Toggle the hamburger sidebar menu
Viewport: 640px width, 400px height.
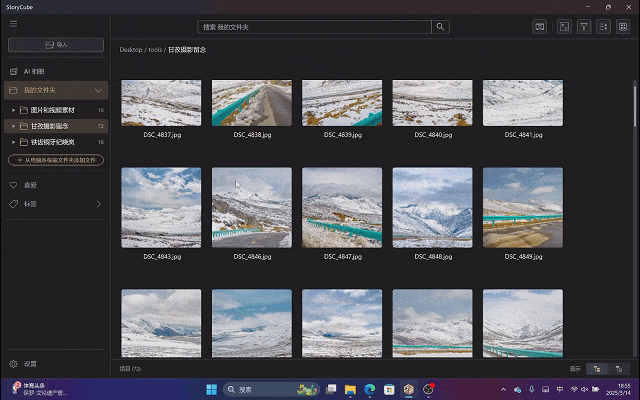click(x=14, y=26)
